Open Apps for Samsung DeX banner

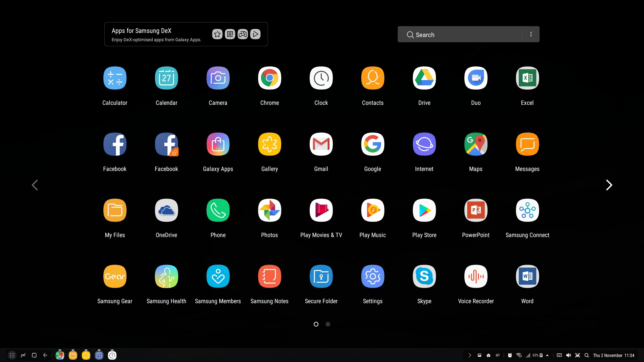(186, 34)
